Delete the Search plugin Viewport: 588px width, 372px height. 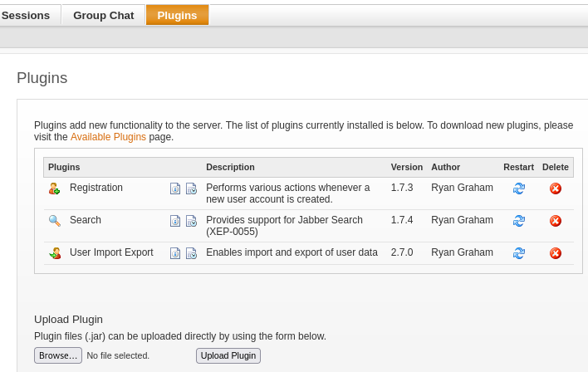click(556, 221)
